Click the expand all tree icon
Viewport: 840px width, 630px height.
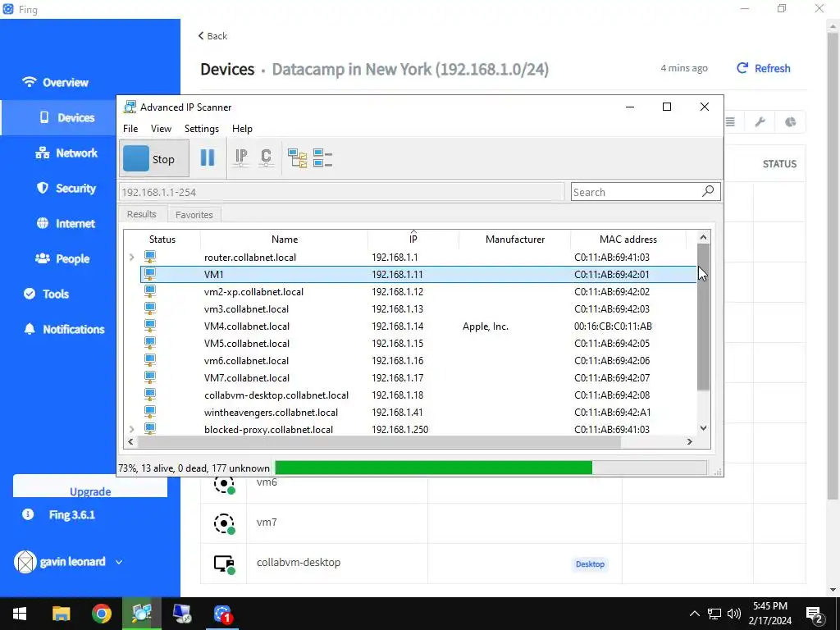coord(297,158)
